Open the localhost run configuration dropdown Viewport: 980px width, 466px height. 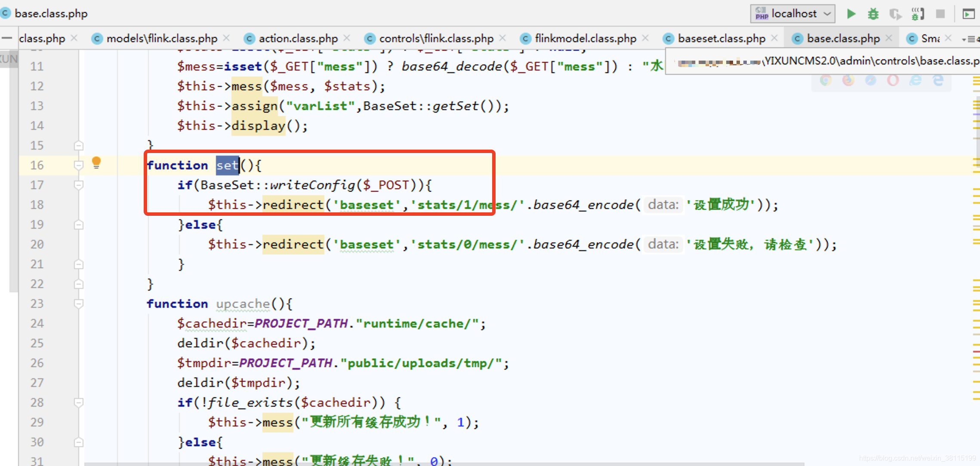(x=792, y=14)
